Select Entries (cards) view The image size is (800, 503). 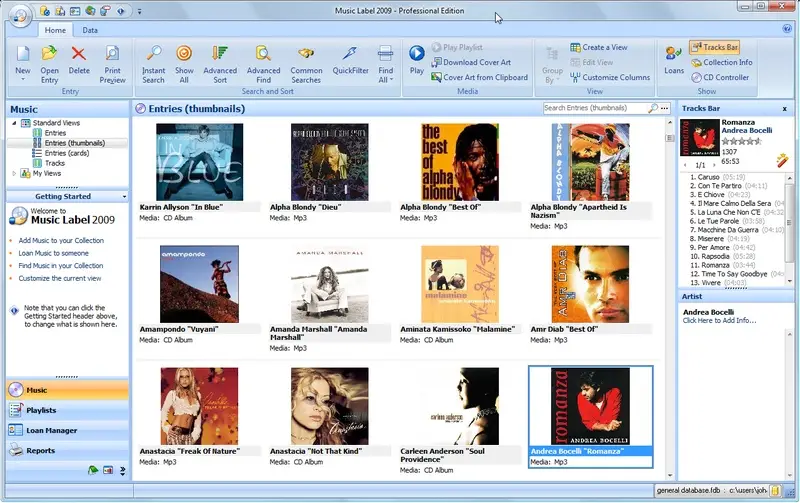67,153
